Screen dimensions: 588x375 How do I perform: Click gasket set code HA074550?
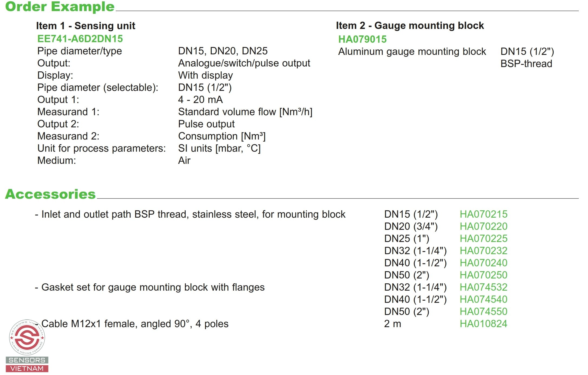pyautogui.click(x=484, y=311)
